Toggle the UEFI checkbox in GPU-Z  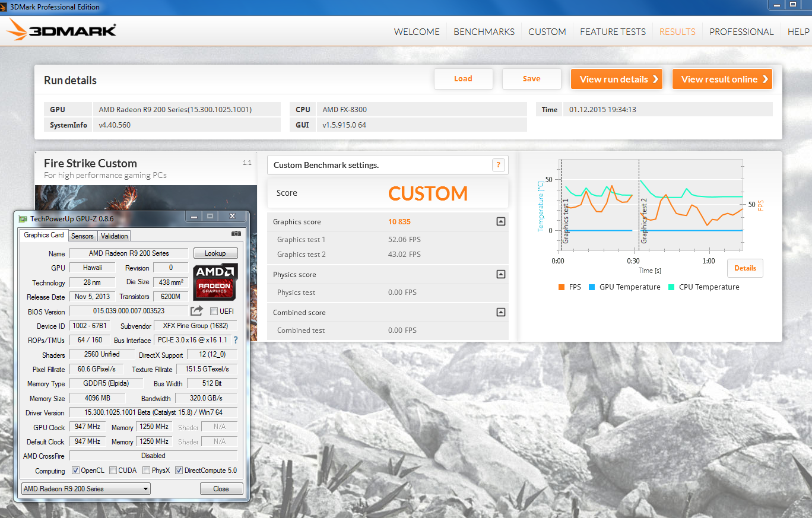[x=214, y=311]
